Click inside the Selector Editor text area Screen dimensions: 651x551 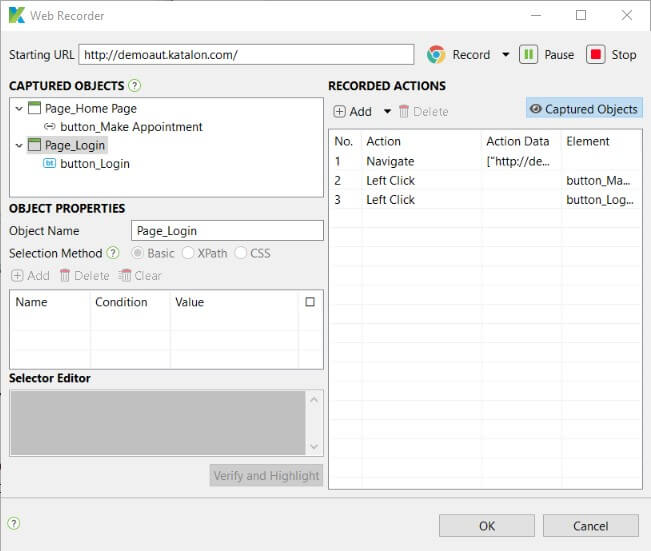(x=158, y=423)
